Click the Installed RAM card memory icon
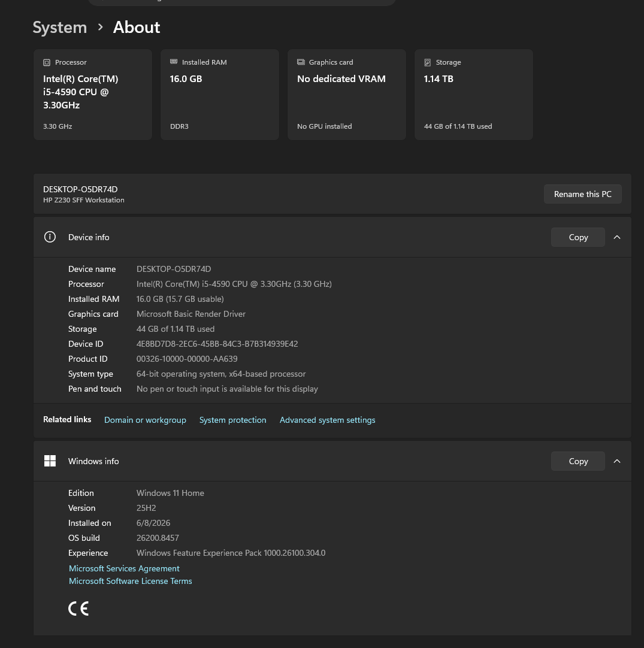Image resolution: width=644 pixels, height=648 pixels. point(174,62)
